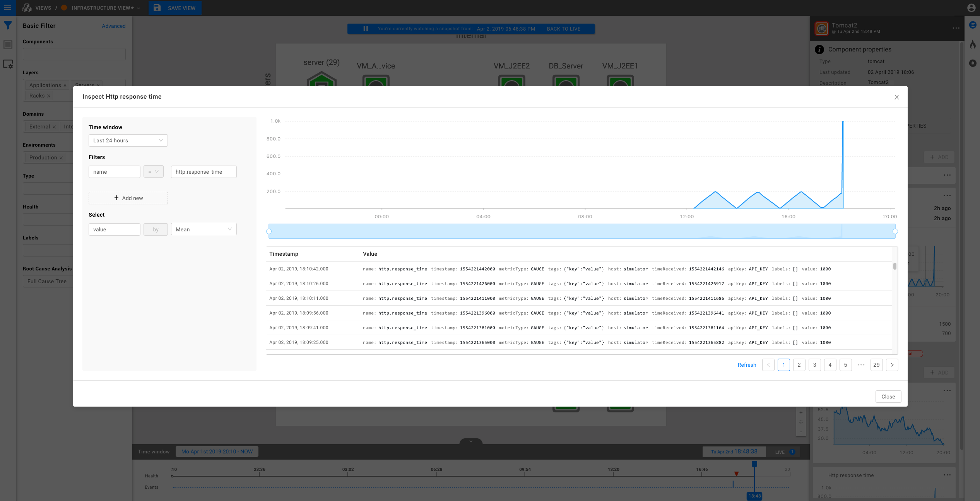Collapse the timeline panel chevron

click(471, 441)
